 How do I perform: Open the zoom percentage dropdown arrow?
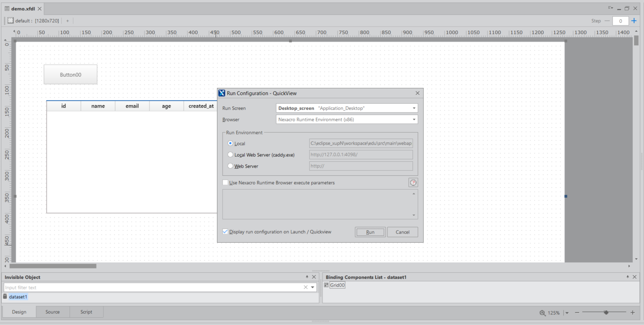click(567, 313)
